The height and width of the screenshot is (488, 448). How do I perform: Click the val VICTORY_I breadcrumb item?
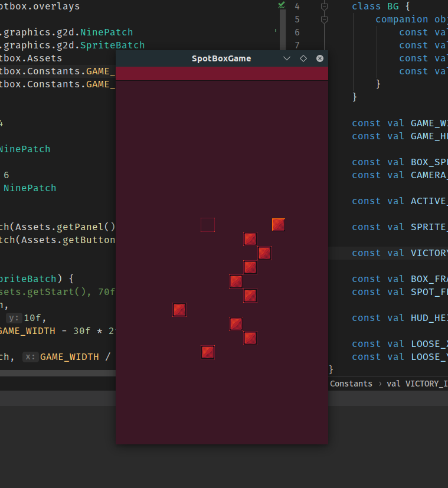(x=417, y=384)
